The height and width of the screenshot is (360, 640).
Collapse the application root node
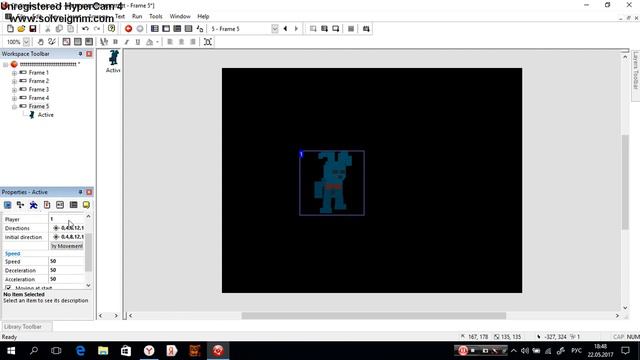coord(5,64)
